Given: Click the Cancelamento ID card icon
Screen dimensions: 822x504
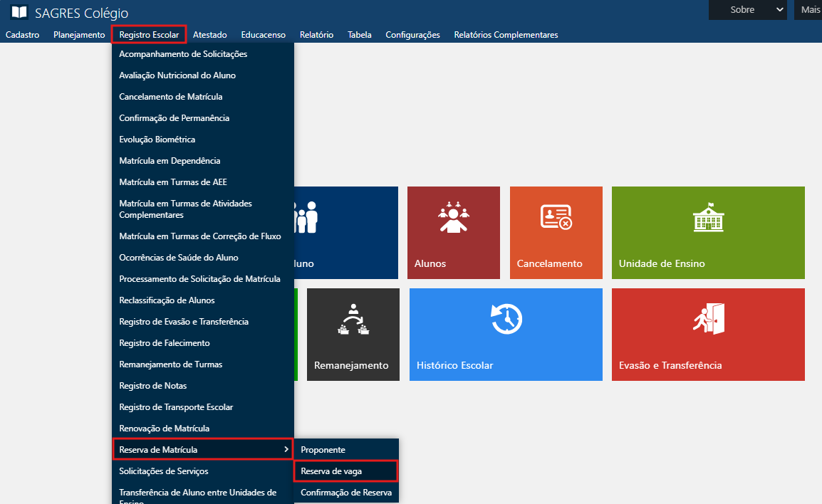Looking at the screenshot, I should [x=556, y=217].
